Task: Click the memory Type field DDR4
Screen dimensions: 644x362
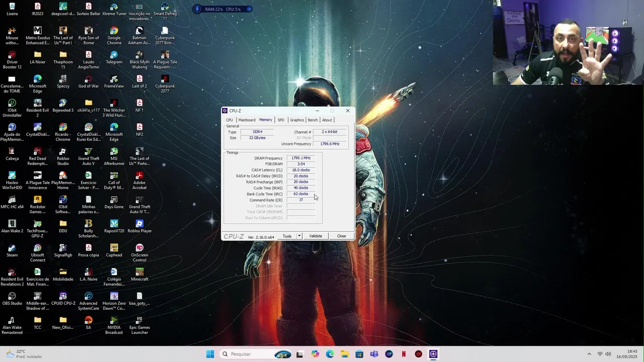Action: point(258,132)
